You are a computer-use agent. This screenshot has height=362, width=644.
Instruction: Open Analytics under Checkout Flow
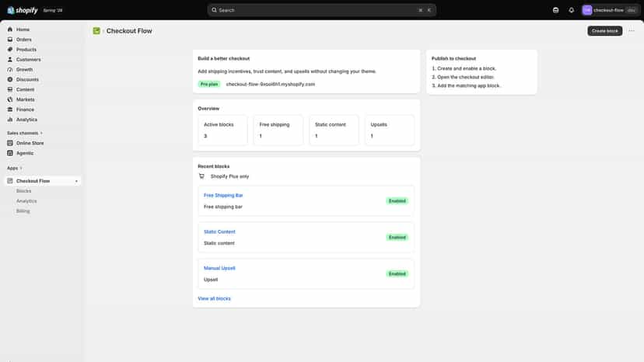(x=26, y=201)
